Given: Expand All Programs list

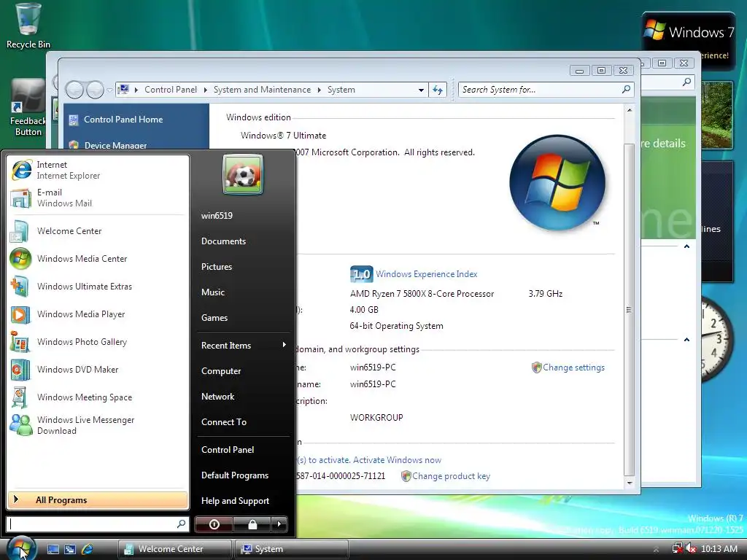Looking at the screenshot, I should (98, 500).
